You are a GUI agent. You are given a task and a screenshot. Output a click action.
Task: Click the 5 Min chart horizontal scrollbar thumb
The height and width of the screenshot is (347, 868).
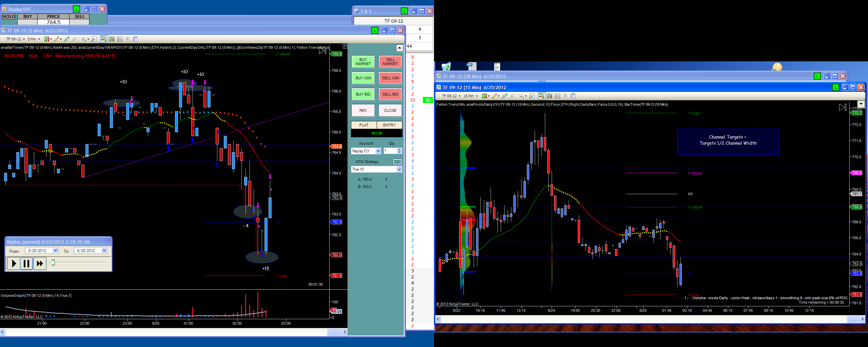[x=334, y=332]
